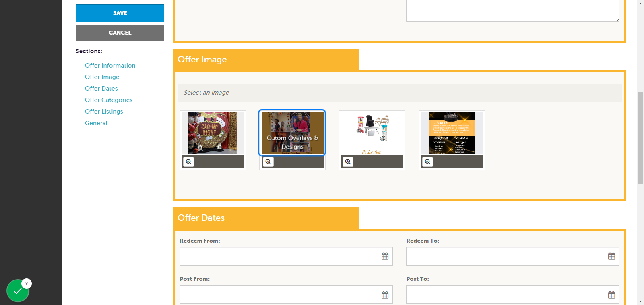The width and height of the screenshot is (644, 305).
Task: Zoom the Custom Overlays & Designs image
Action: [x=268, y=162]
